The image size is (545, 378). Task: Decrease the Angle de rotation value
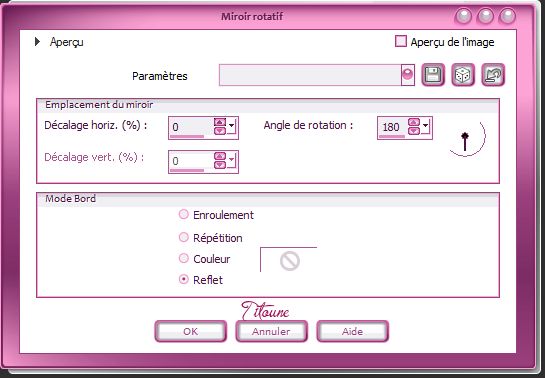click(414, 131)
